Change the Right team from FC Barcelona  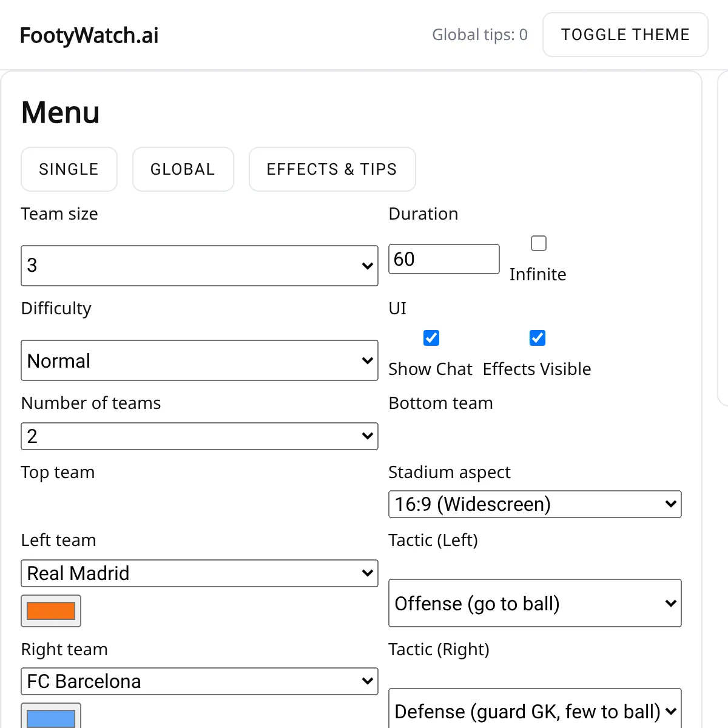[199, 681]
